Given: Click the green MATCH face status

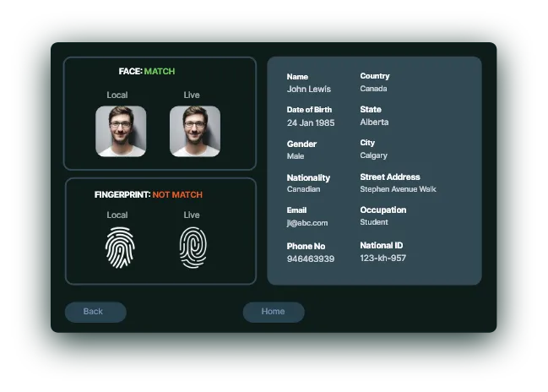Looking at the screenshot, I should click(x=160, y=71).
